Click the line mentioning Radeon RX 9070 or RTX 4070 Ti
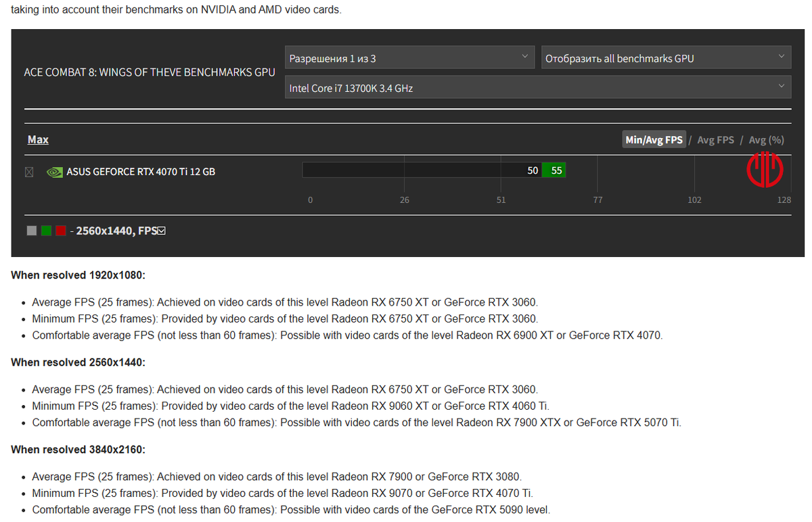The height and width of the screenshot is (522, 812). coord(282,493)
